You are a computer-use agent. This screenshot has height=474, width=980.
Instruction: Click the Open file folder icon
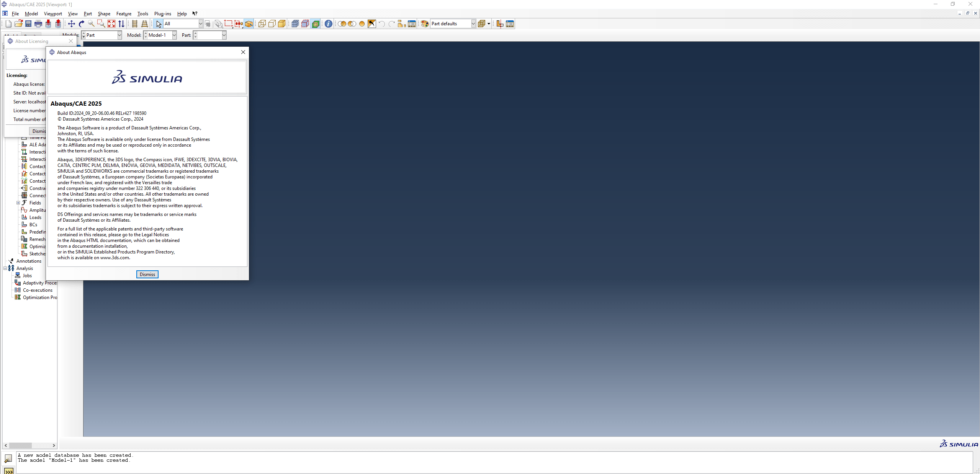tap(18, 24)
